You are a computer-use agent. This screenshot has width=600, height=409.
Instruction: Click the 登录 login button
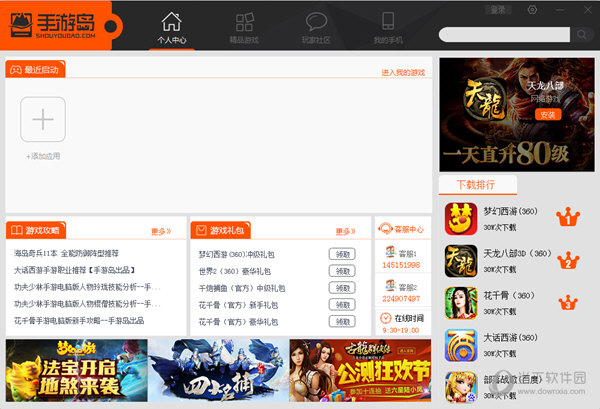click(x=497, y=10)
